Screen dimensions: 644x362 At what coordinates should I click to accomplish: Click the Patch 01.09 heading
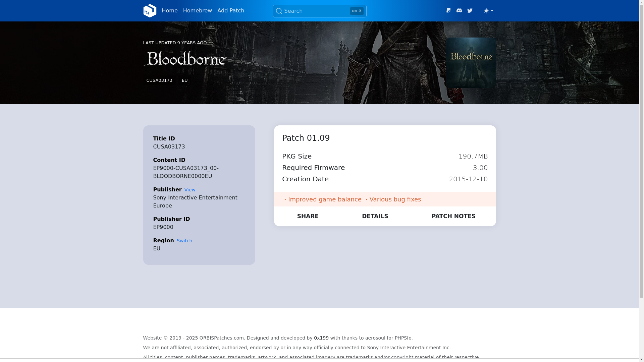click(x=306, y=138)
